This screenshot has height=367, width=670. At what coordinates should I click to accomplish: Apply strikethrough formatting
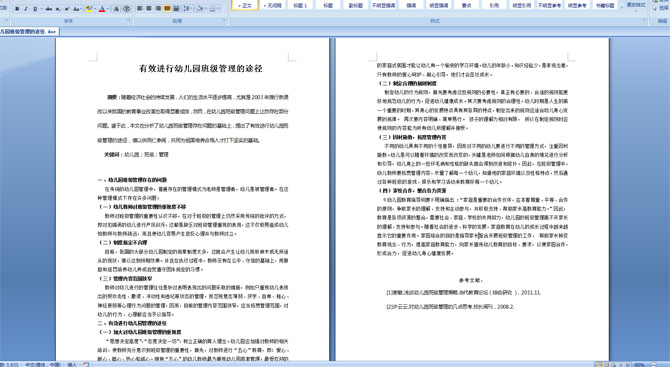click(x=49, y=9)
